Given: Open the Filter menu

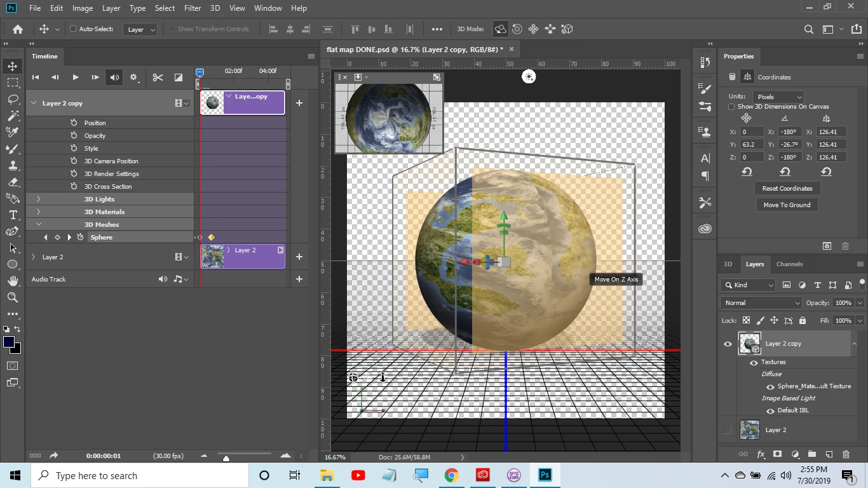Looking at the screenshot, I should 193,8.
